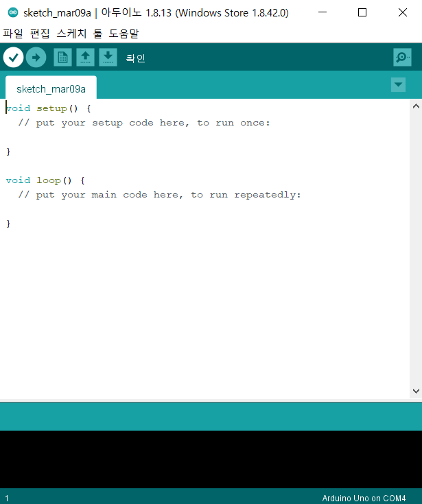
Task: Open the 도움말 menu
Action: [x=124, y=34]
